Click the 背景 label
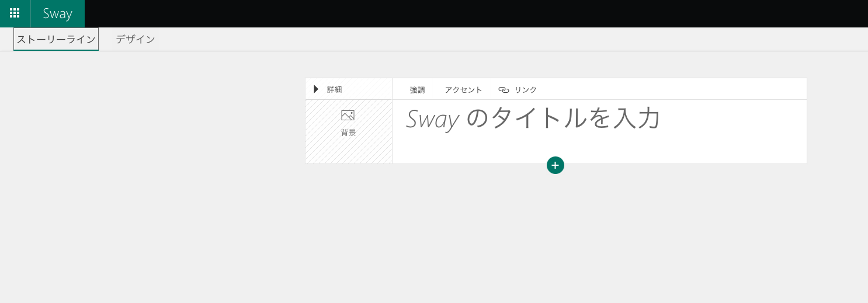The image size is (868, 303). pos(349,133)
